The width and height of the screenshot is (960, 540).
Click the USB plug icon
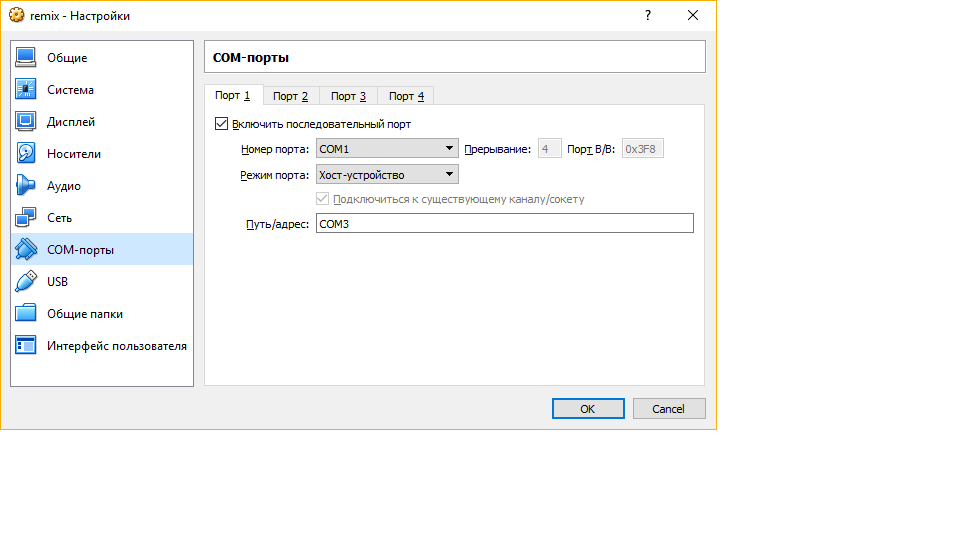[x=26, y=282]
